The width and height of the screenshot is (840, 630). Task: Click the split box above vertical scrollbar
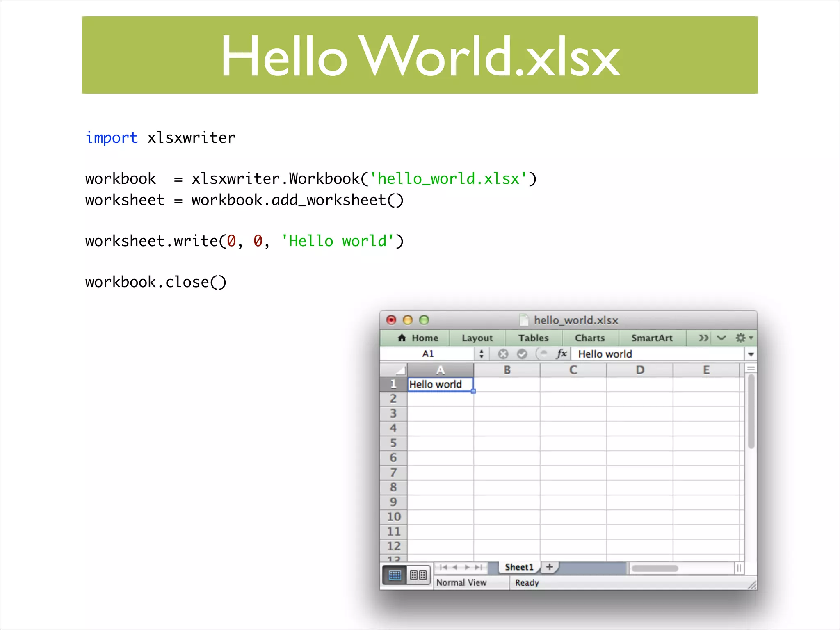click(x=751, y=368)
